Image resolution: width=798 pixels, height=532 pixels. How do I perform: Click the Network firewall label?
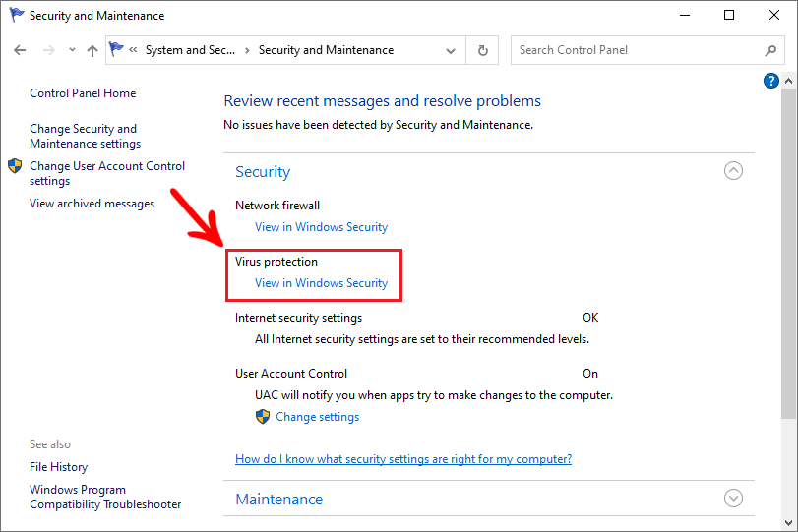[277, 206]
